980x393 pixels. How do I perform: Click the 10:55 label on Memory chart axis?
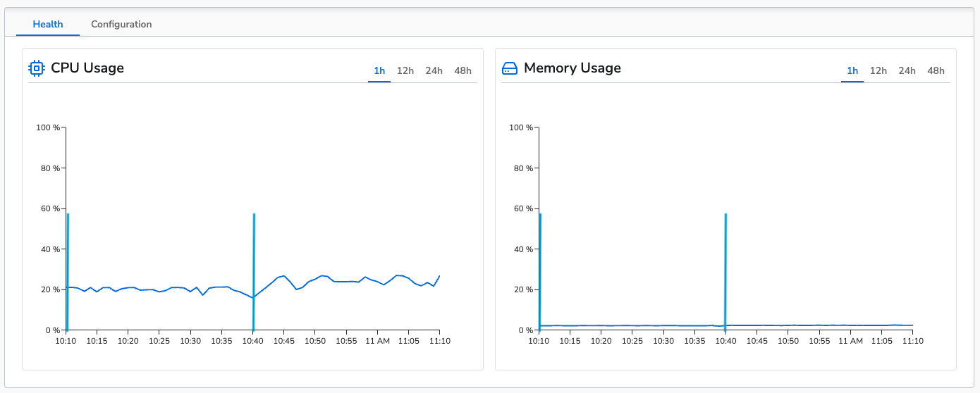coord(819,341)
